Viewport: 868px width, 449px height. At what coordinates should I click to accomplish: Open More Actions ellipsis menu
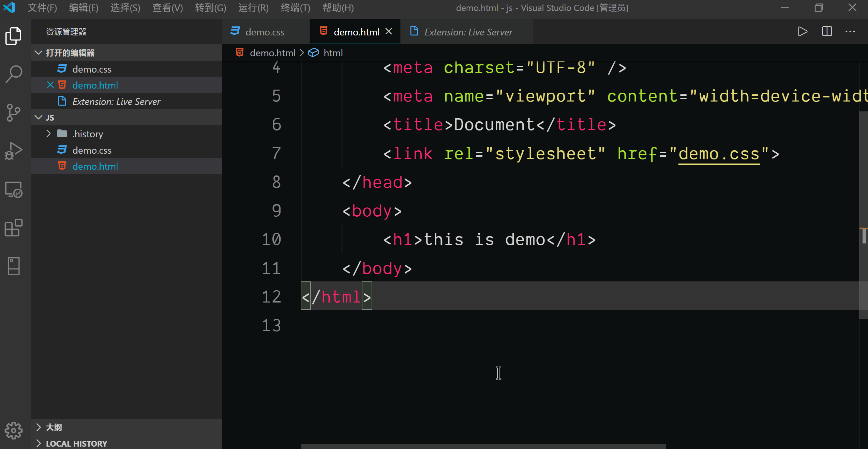click(x=850, y=32)
